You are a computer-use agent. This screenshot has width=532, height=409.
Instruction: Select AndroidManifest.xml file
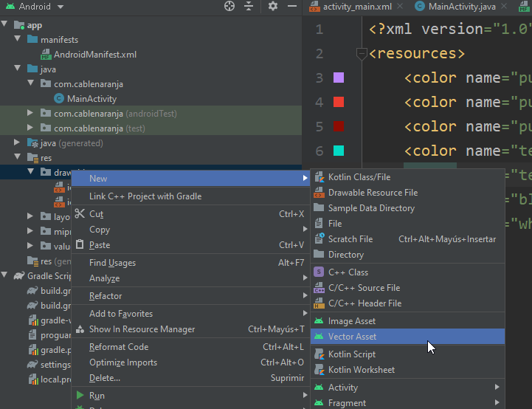89,55
